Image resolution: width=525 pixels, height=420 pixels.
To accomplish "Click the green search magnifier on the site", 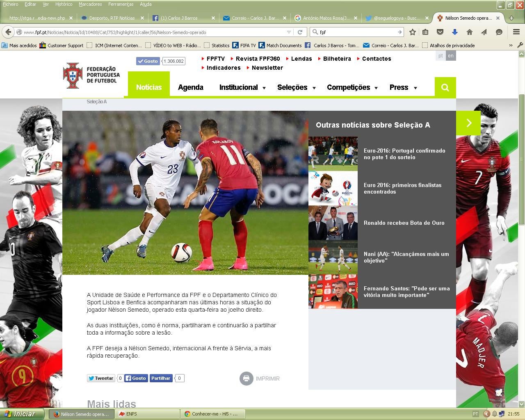I will point(445,87).
